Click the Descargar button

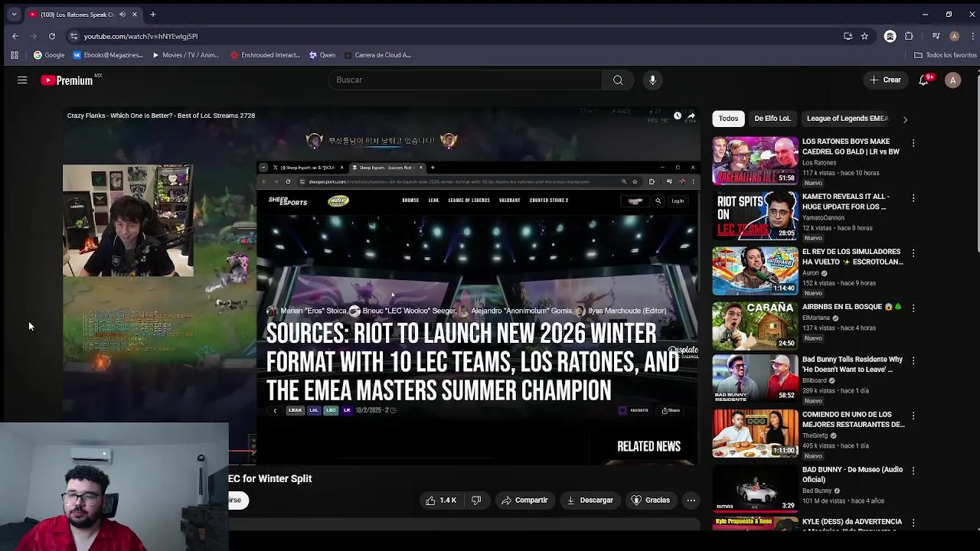(590, 500)
